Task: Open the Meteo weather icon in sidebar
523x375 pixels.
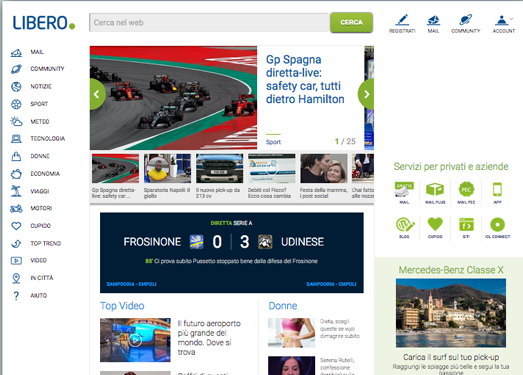Action: 16,121
